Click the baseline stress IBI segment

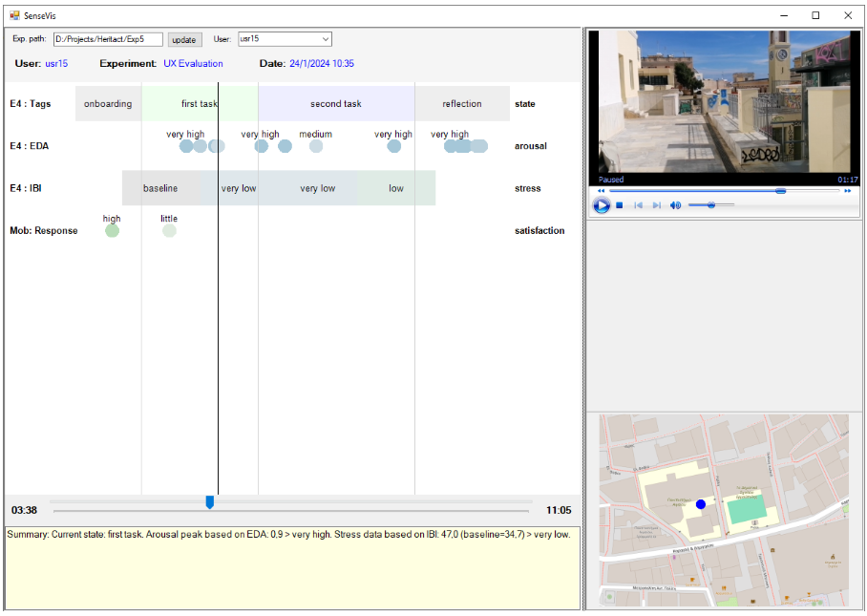(x=160, y=188)
